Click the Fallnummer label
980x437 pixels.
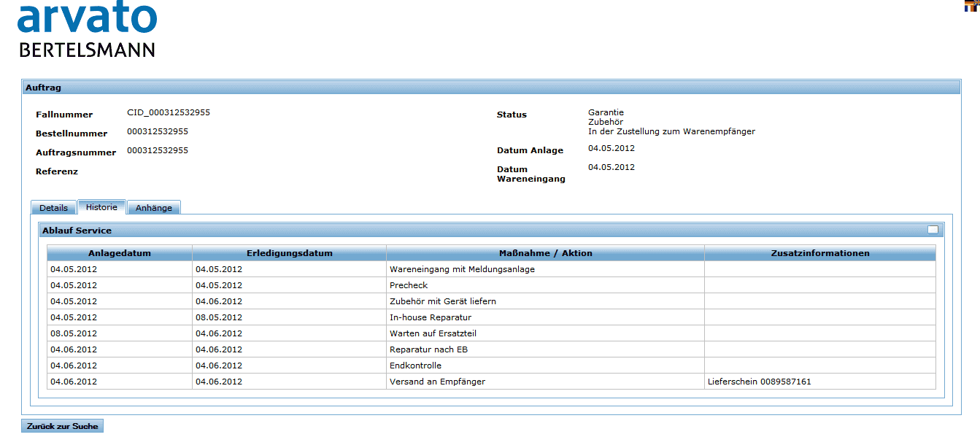click(x=64, y=115)
